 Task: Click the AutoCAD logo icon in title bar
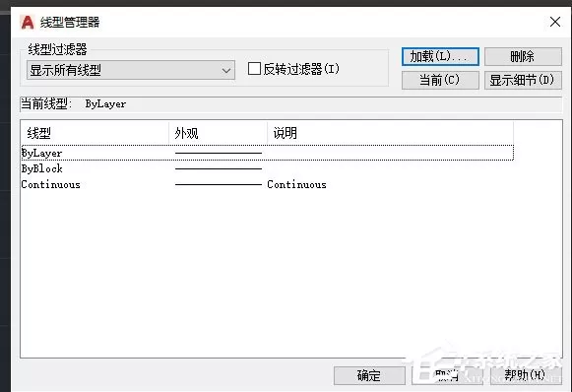[x=28, y=23]
